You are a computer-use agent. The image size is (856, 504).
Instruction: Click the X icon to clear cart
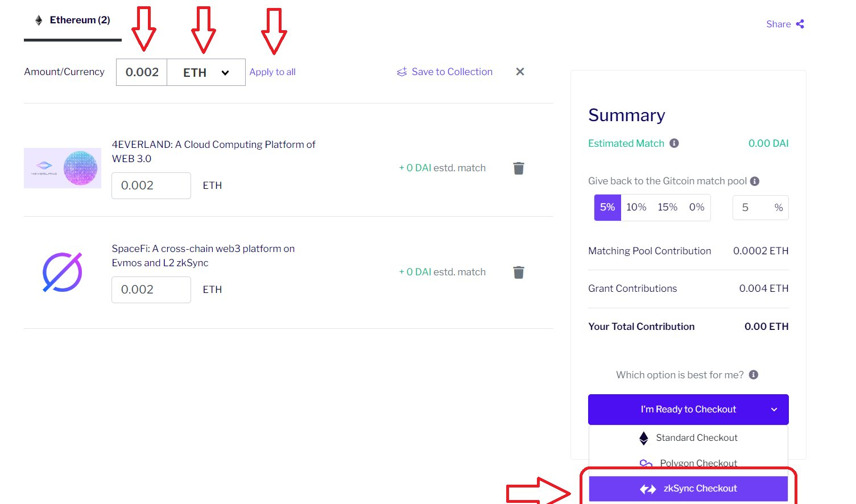point(520,72)
